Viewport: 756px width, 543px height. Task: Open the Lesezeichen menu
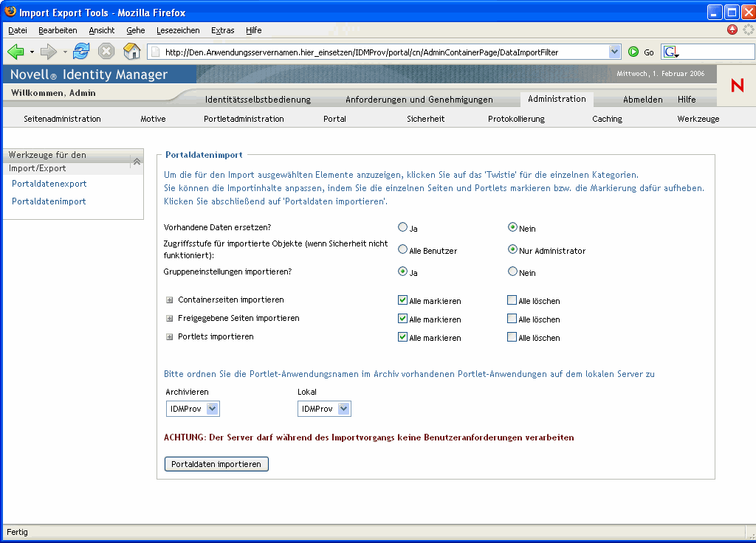click(x=178, y=30)
